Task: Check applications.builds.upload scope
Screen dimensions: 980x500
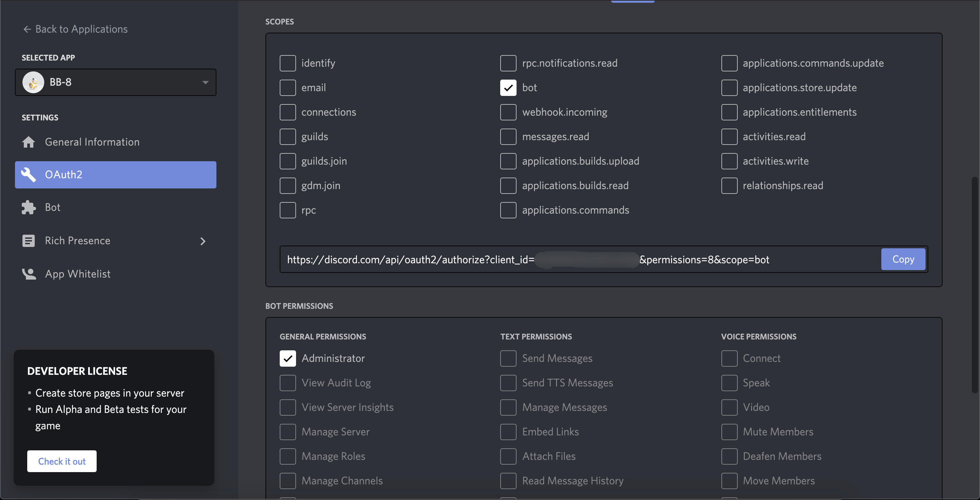Action: pos(508,161)
